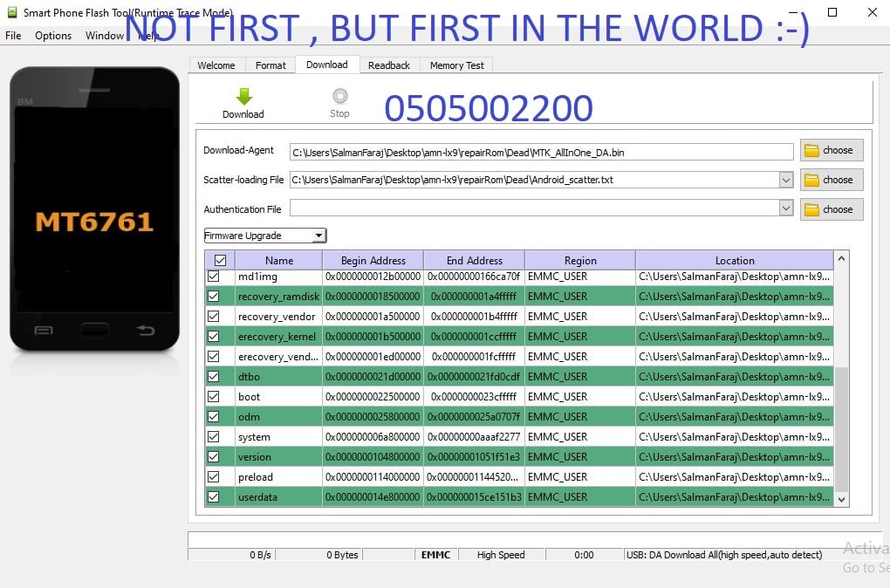Switch to the Readback tab
The height and width of the screenshot is (588, 890).
coord(389,65)
